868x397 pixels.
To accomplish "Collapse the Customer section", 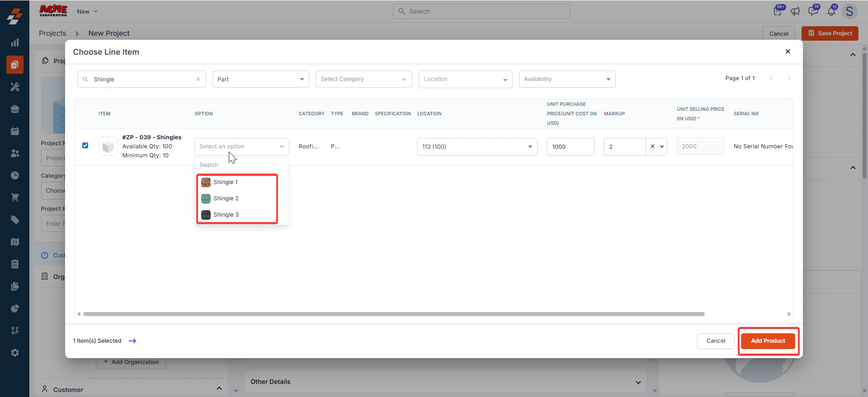I will [x=219, y=388].
